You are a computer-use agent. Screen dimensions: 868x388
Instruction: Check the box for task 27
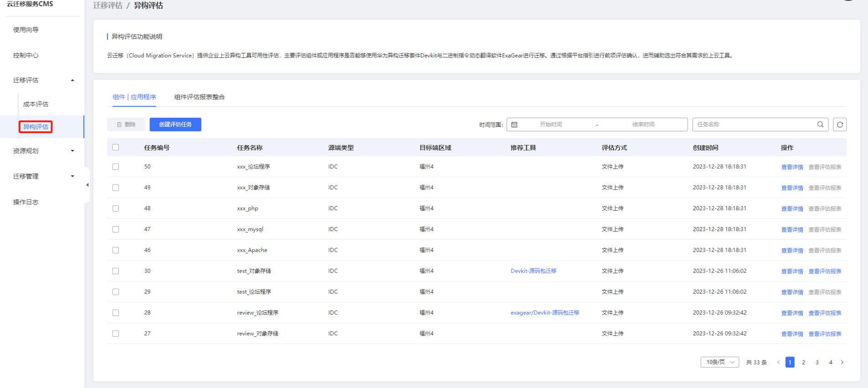click(116, 334)
